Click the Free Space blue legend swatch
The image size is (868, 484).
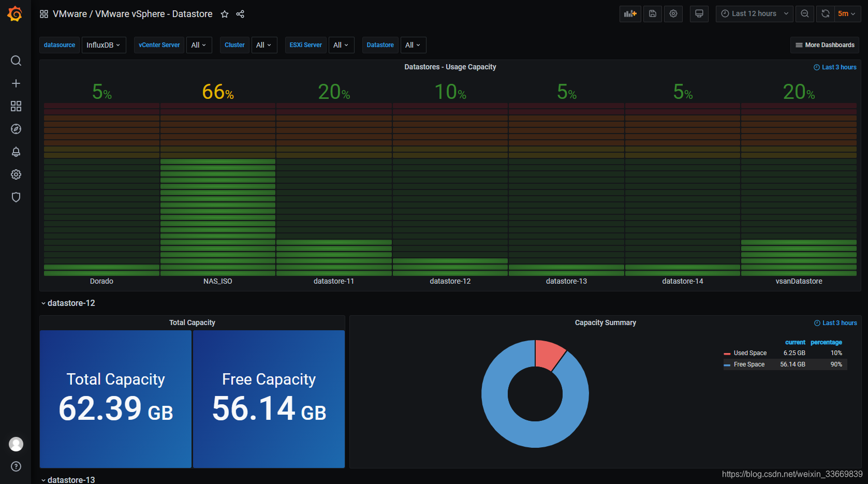727,365
